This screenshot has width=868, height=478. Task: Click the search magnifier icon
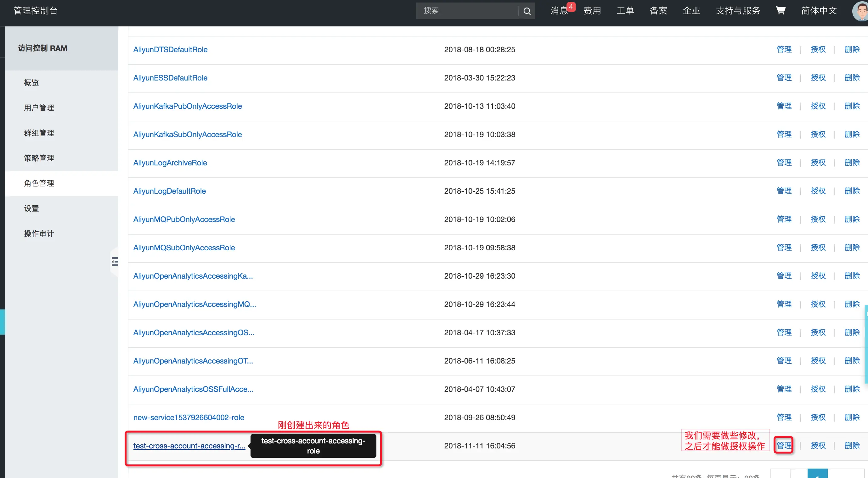527,11
